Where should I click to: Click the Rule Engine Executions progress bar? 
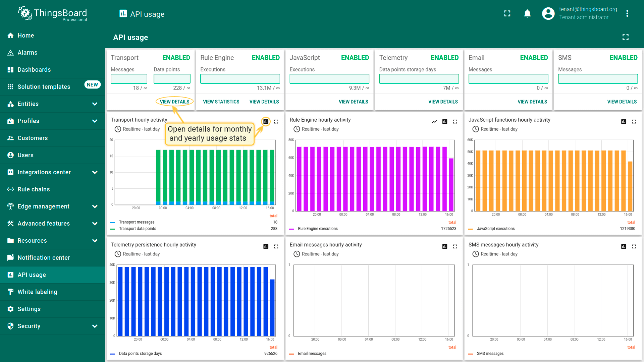240,79
